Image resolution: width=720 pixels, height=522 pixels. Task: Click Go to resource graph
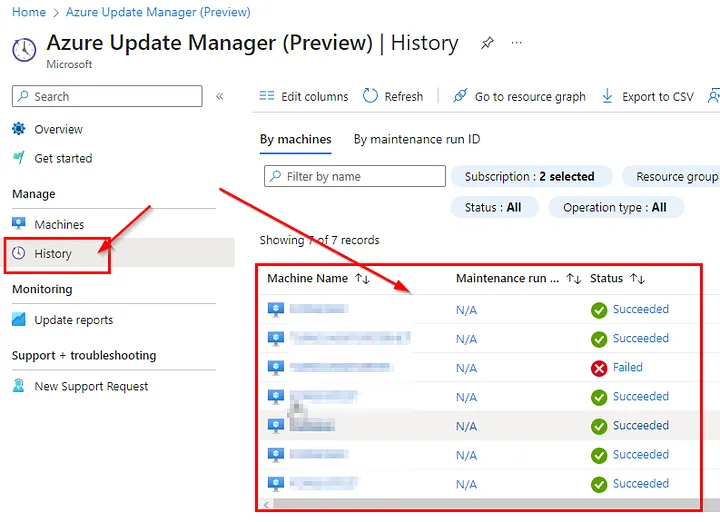pyautogui.click(x=519, y=97)
